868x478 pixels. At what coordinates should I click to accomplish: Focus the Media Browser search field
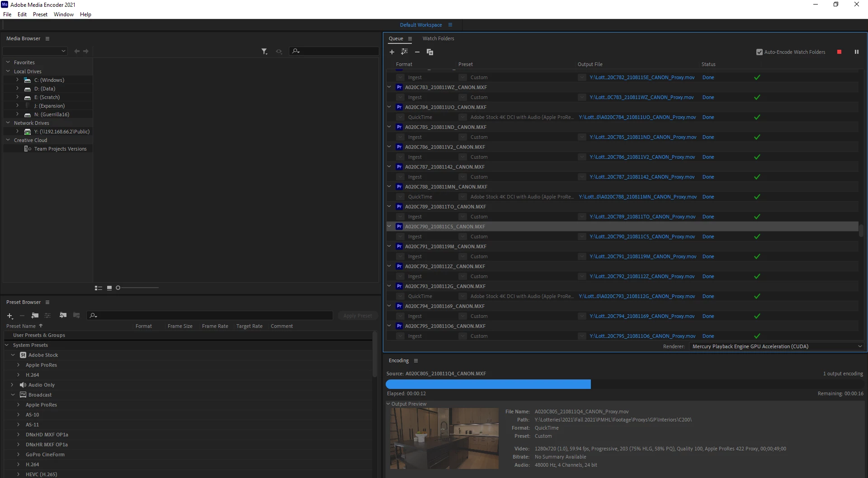click(x=334, y=52)
